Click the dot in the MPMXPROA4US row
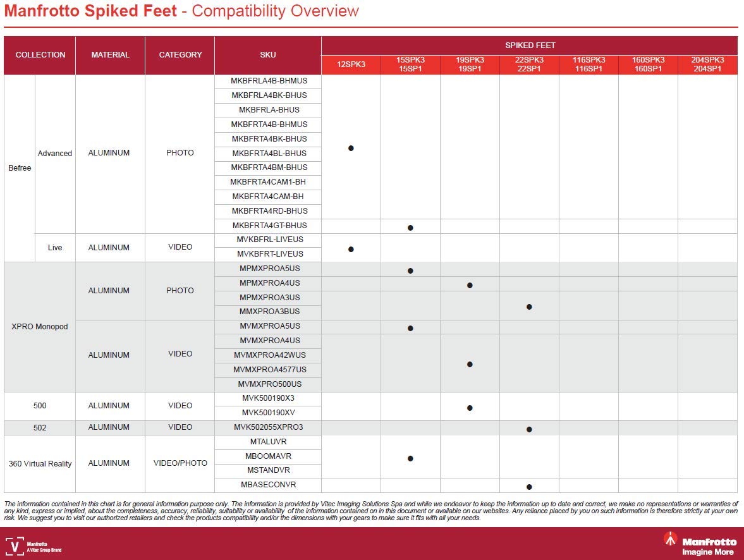Screen dimensions: 744x560 tap(470, 285)
